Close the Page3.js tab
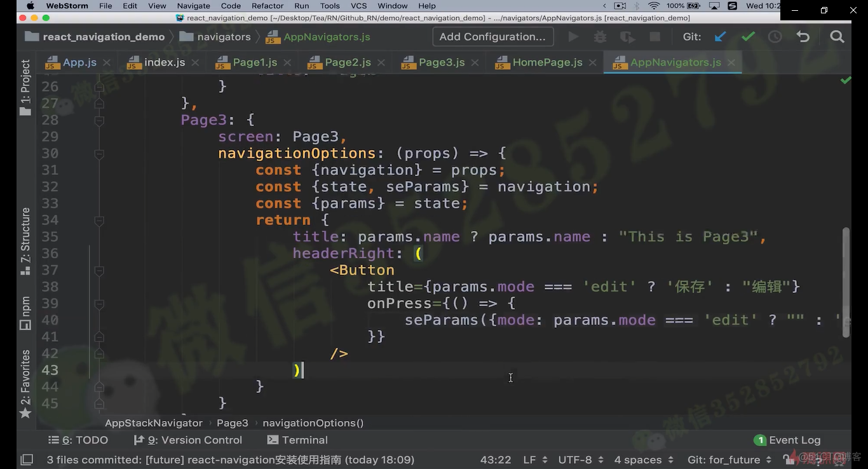868x469 pixels. click(475, 62)
